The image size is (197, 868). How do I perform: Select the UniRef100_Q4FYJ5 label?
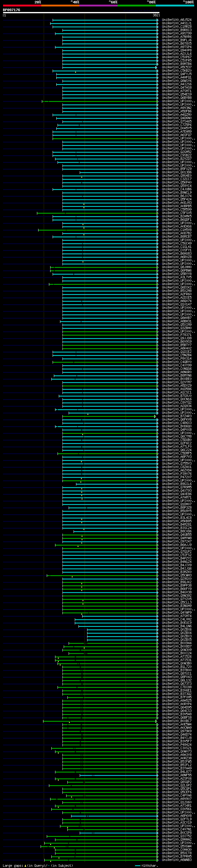pyautogui.click(x=177, y=74)
